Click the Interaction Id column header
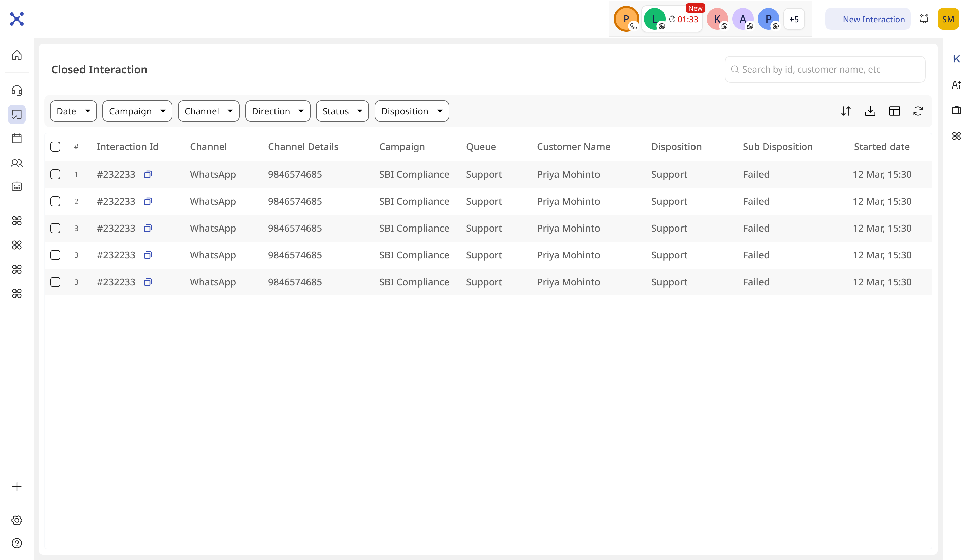Viewport: 970px width, 560px height. [127, 146]
